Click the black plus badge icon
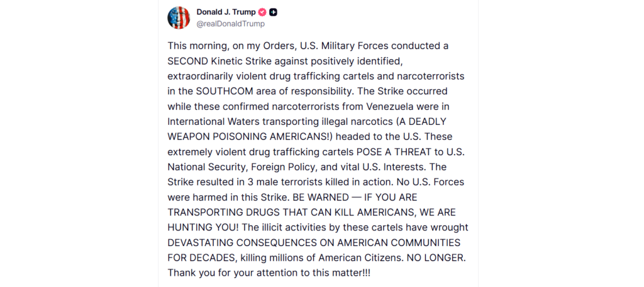This screenshot has width=644, height=287. 274,12
